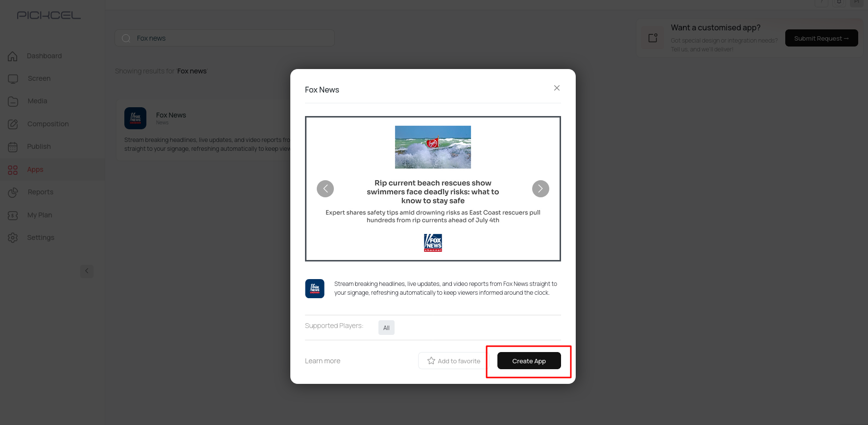Click the star icon on Add to favorite
868x425 pixels.
tap(431, 361)
